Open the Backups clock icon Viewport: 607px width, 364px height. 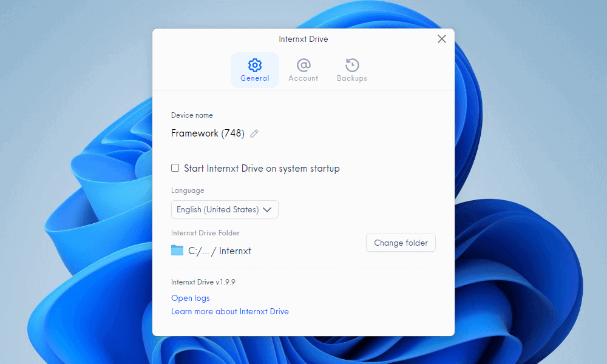tap(351, 64)
